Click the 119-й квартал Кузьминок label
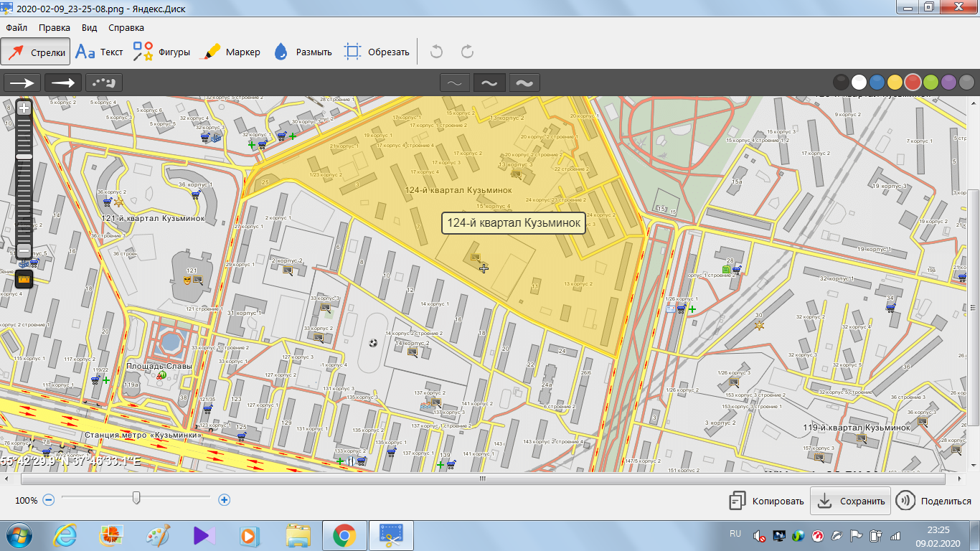Screen dimensions: 980x551 [857, 427]
